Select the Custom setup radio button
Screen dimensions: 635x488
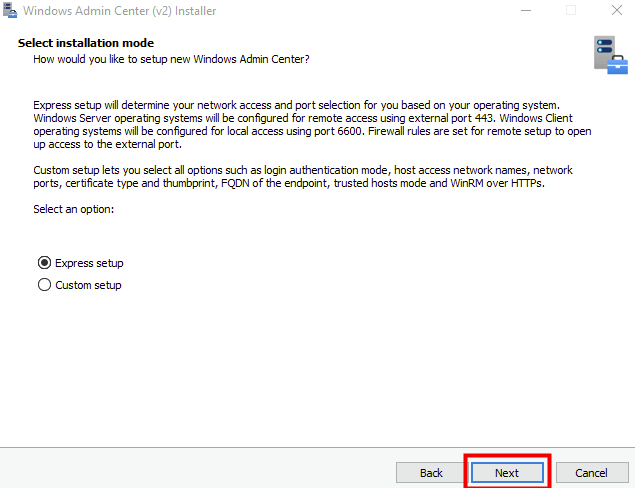[x=44, y=285]
